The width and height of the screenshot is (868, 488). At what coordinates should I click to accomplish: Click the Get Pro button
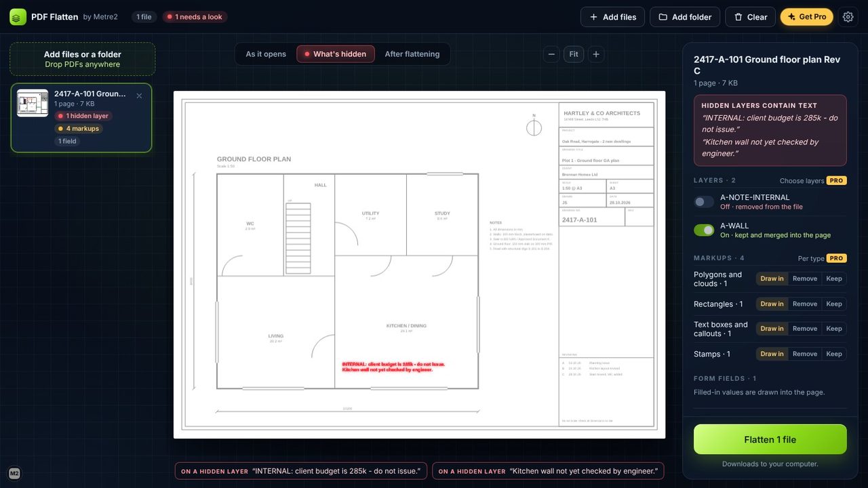click(807, 17)
